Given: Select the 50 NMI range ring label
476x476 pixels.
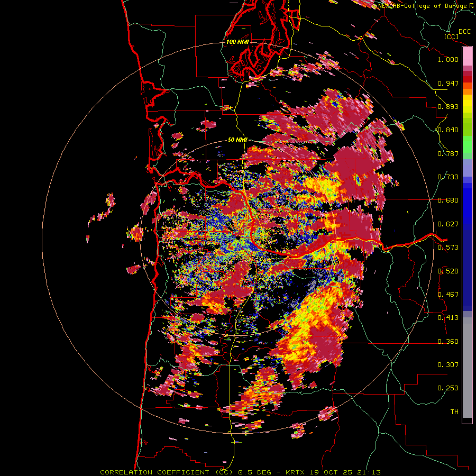Looking at the screenshot, I should (x=237, y=140).
